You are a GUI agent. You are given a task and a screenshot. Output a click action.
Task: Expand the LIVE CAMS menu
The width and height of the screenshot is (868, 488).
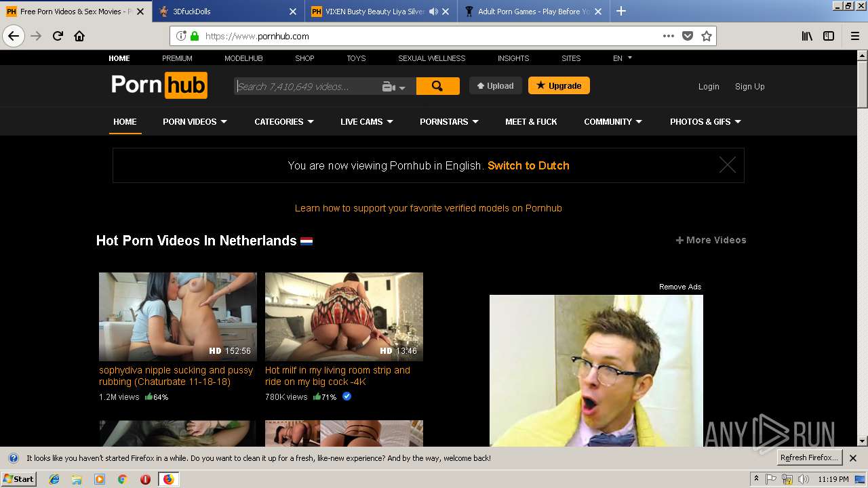tap(367, 122)
